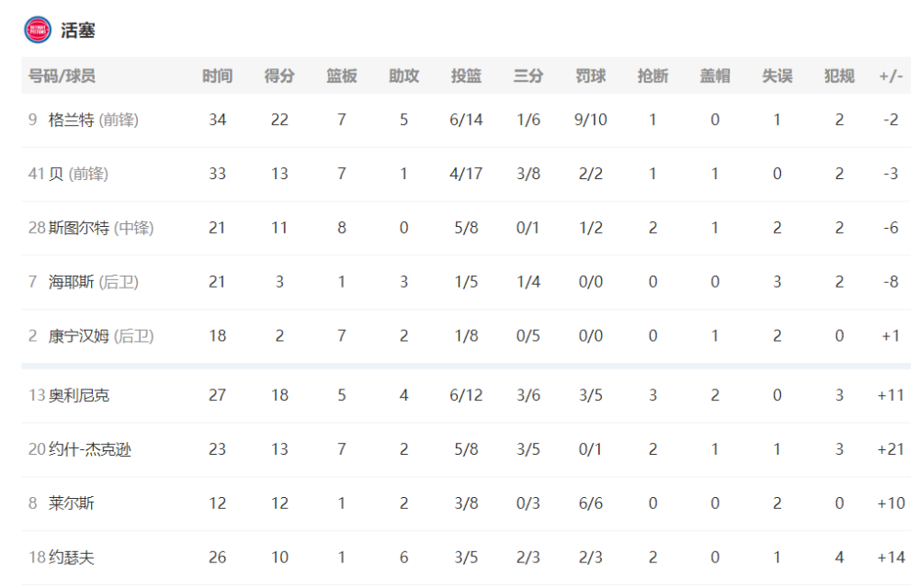Select the 助攻 column header
Viewport: 919px width, 588px height.
pos(403,75)
